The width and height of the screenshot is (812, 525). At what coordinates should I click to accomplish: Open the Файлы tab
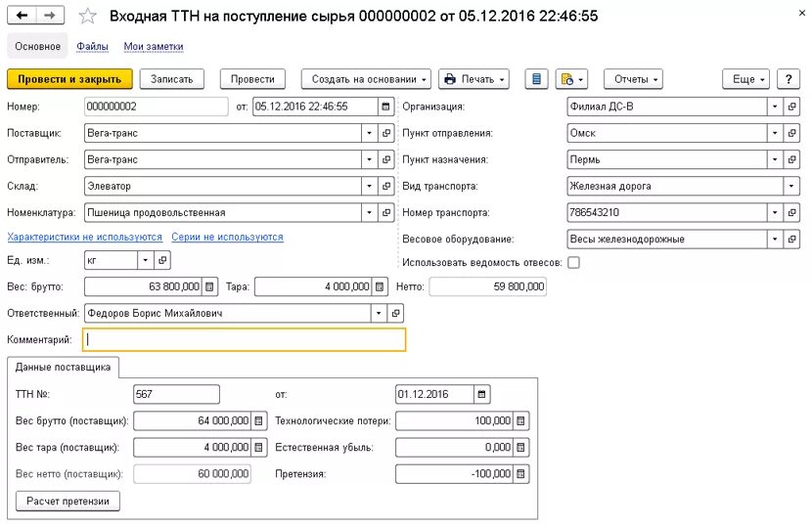[x=92, y=46]
